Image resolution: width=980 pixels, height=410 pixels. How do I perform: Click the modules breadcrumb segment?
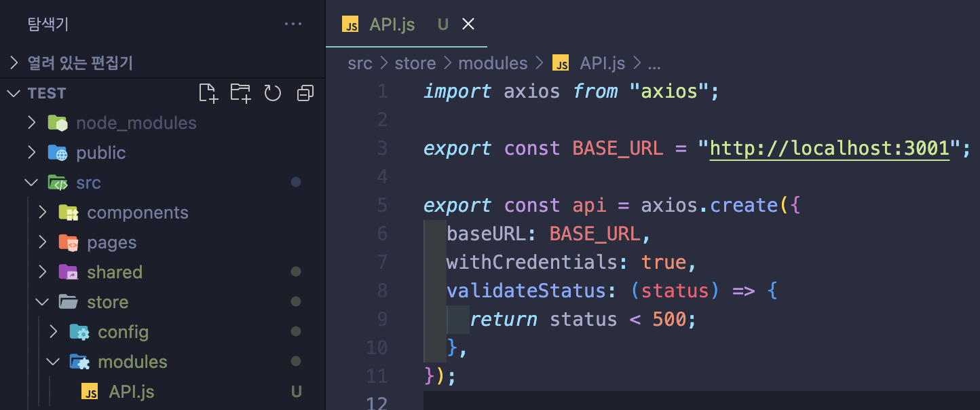tap(493, 64)
